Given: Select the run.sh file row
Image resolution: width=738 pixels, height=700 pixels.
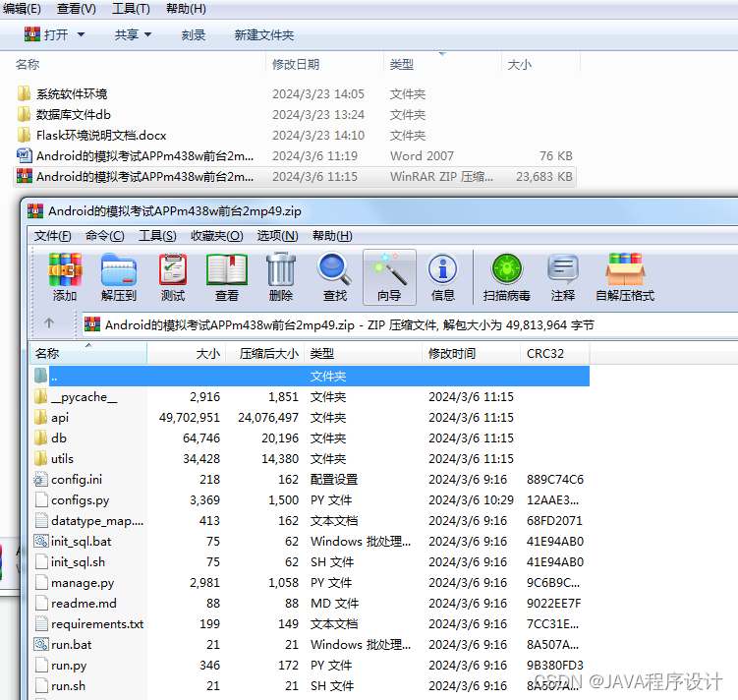Looking at the screenshot, I should (312, 686).
